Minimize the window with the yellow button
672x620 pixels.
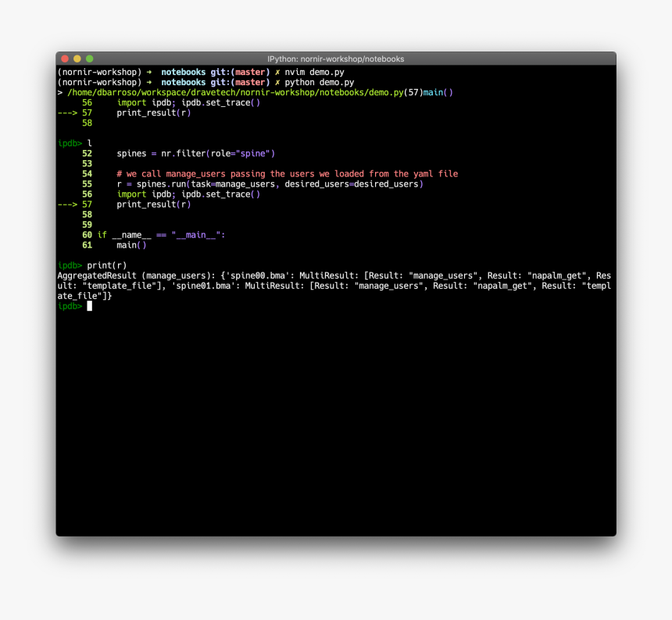tap(77, 59)
